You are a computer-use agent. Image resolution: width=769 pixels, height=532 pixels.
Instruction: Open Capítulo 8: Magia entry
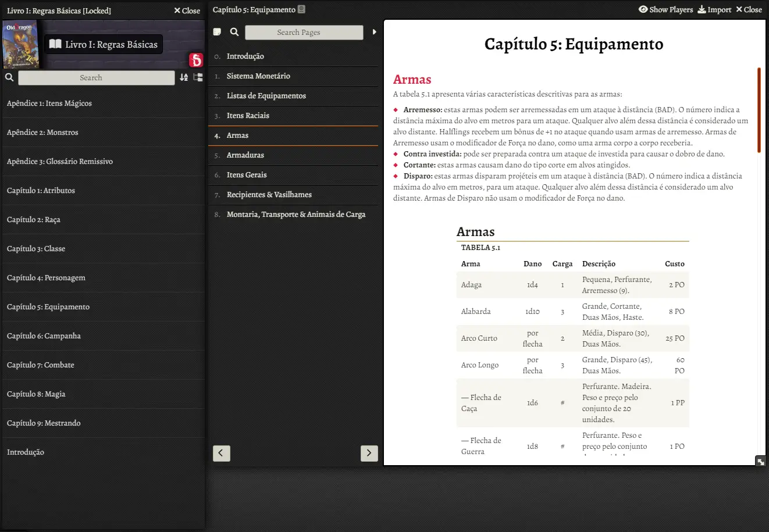pyautogui.click(x=104, y=394)
